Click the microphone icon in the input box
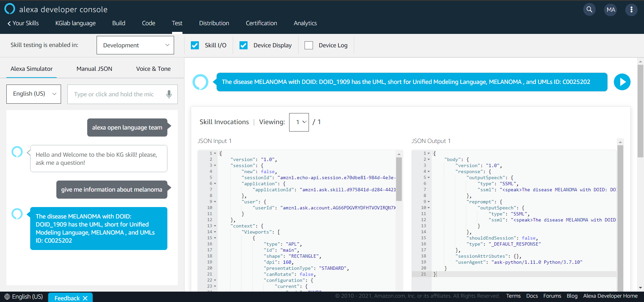Image resolution: width=644 pixels, height=302 pixels. tap(169, 94)
